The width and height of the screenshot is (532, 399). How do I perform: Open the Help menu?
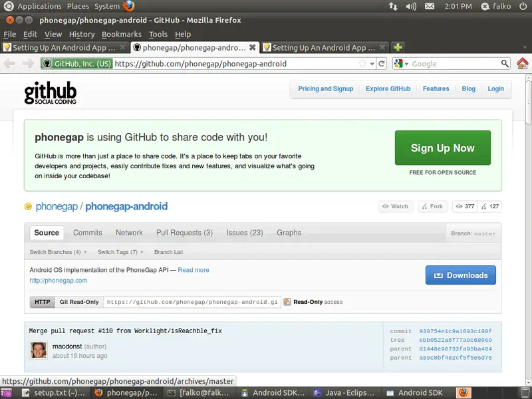point(183,35)
